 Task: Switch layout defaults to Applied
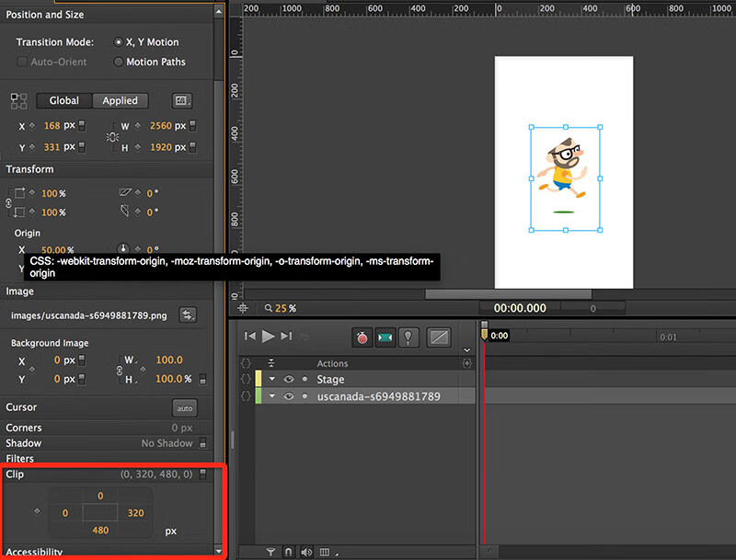pyautogui.click(x=121, y=100)
